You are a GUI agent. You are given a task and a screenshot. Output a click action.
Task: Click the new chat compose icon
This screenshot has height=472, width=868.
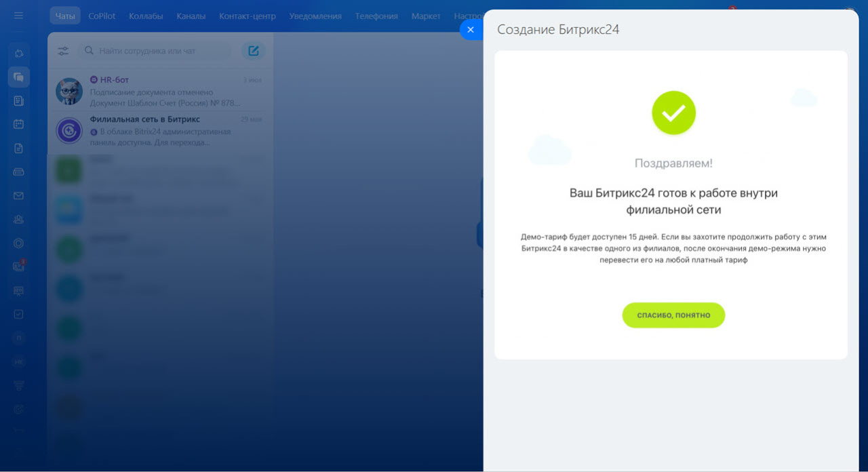[x=253, y=51]
